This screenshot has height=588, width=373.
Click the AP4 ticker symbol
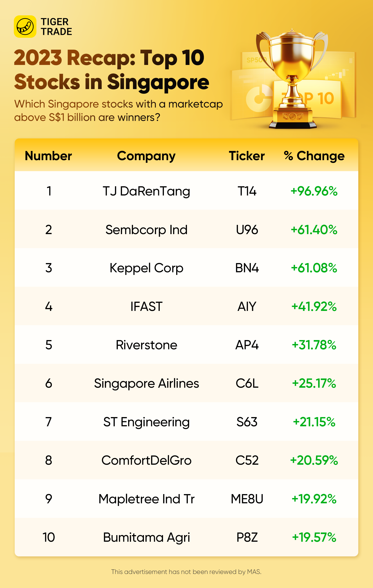tap(247, 345)
